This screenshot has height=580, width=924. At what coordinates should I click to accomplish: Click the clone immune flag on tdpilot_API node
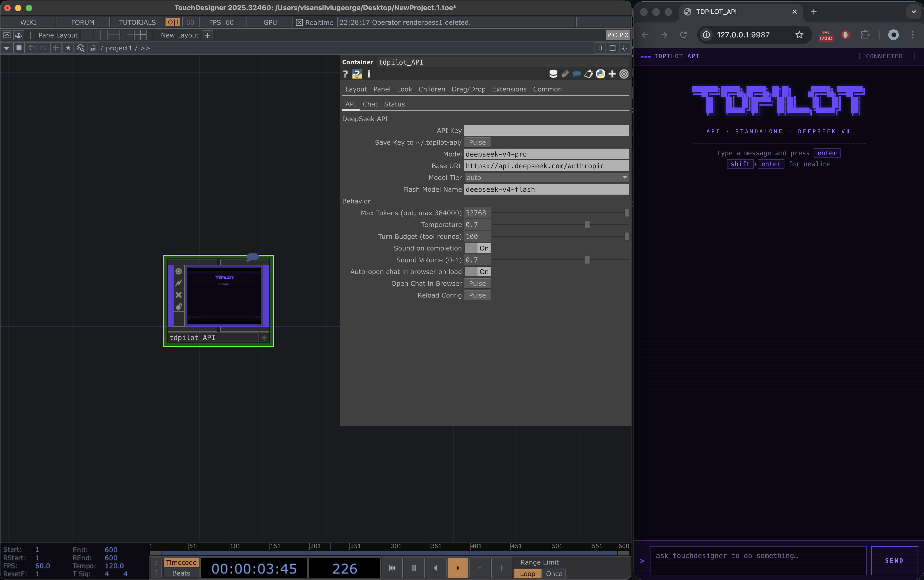click(x=178, y=283)
